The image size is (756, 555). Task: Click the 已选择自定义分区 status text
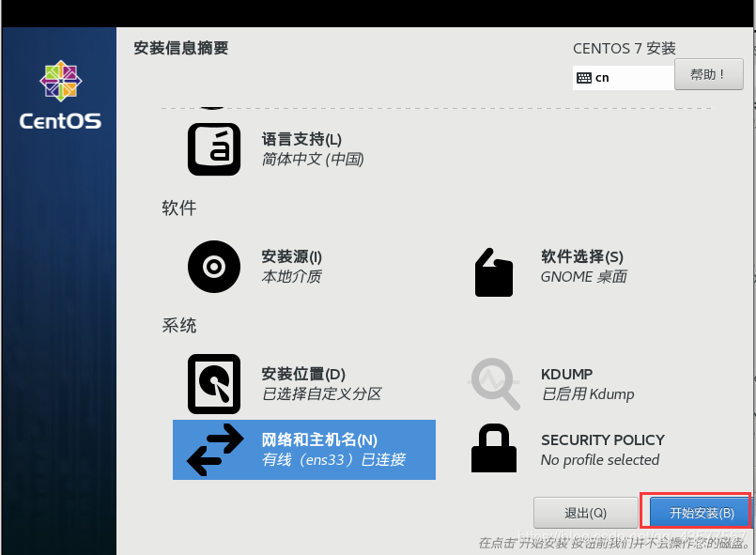(x=321, y=394)
